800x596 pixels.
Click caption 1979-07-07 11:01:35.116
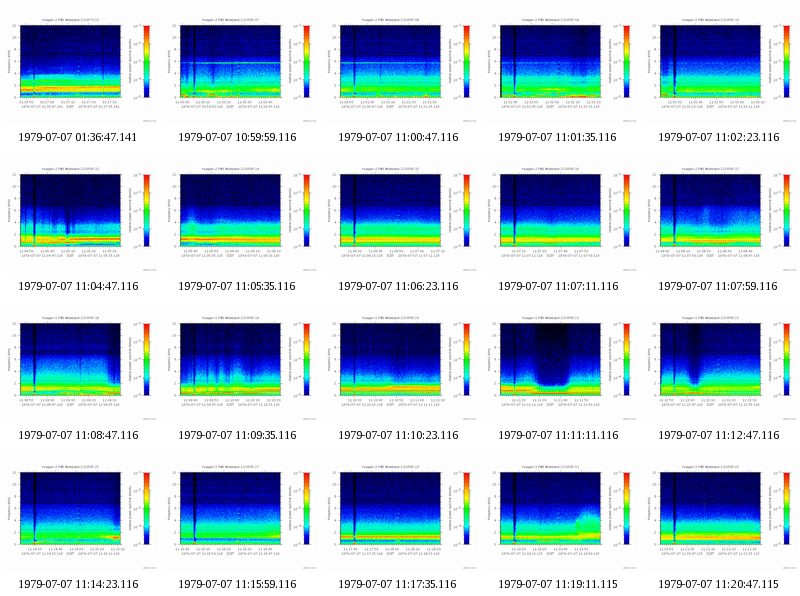[x=557, y=137]
